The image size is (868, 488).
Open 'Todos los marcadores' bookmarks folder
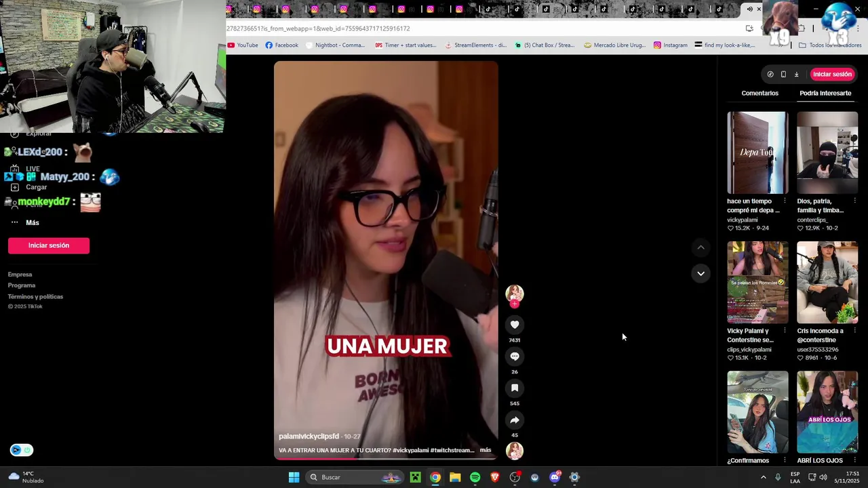(830, 45)
